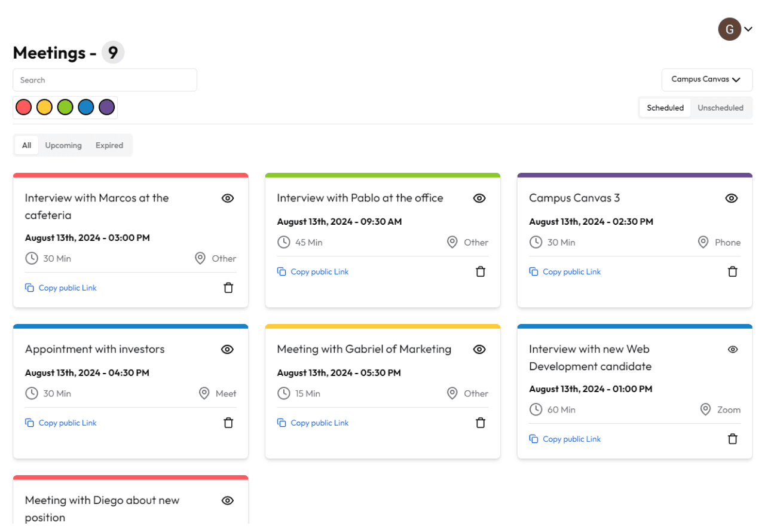Delete the Interview with new Web Development candidate
Screen dimensions: 765x532
tap(733, 439)
